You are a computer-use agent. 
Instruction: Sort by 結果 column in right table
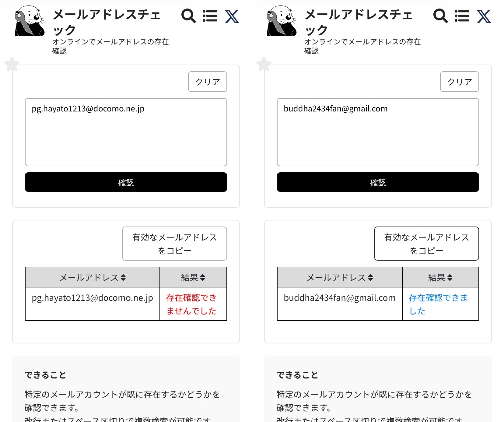[440, 277]
